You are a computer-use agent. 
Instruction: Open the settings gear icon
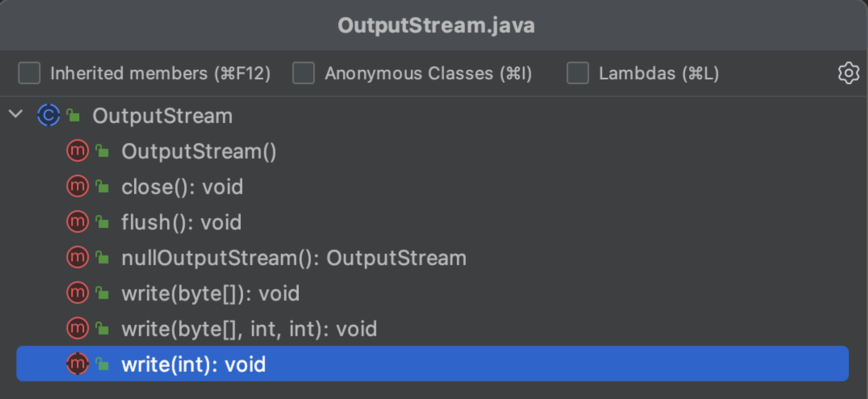[x=848, y=73]
